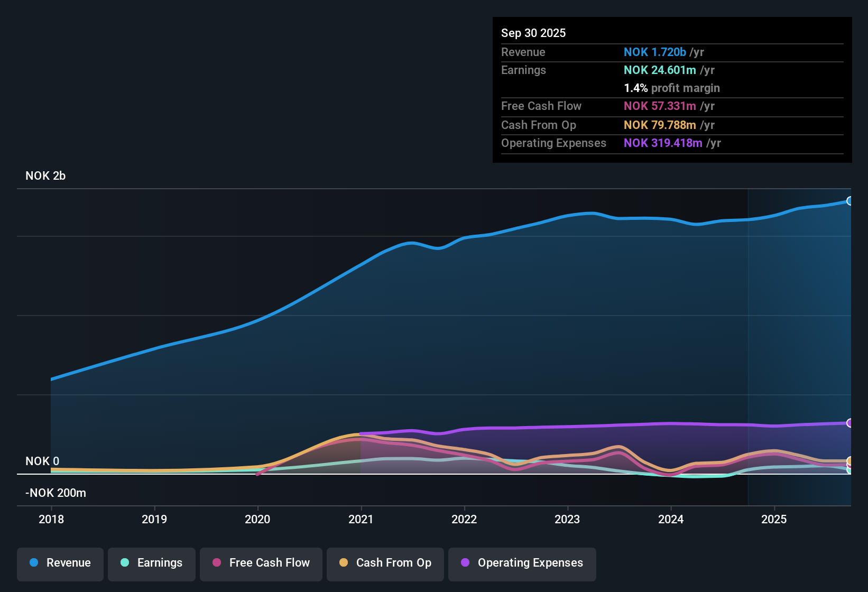Click the Cash From Op endpoint marker

pyautogui.click(x=850, y=460)
